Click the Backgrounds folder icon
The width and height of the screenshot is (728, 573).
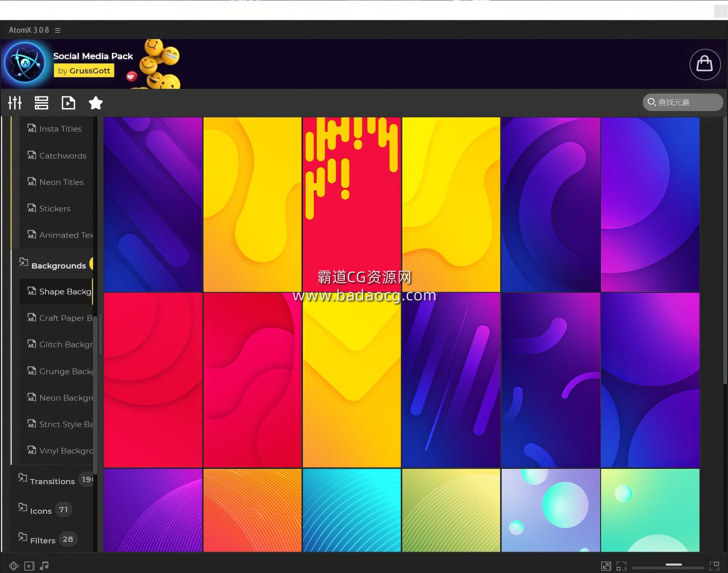(24, 262)
